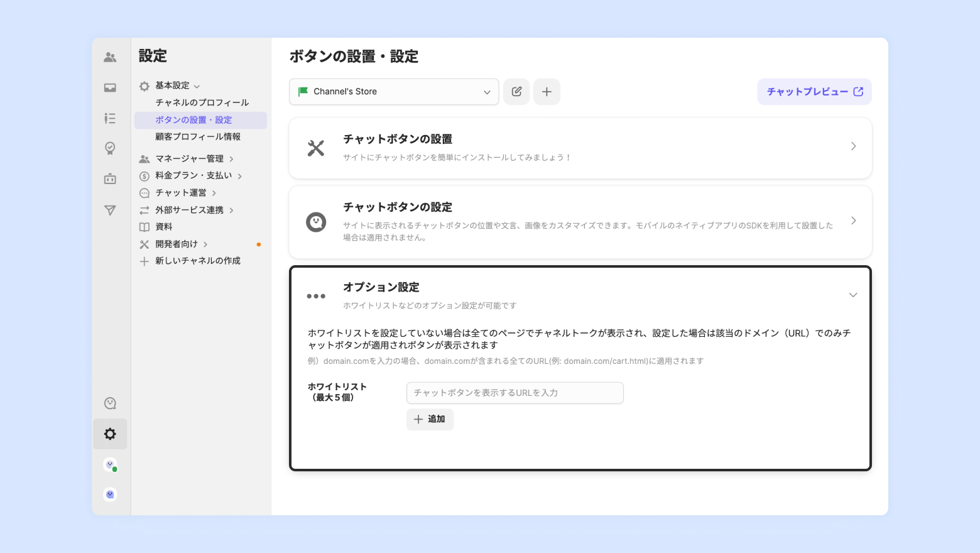
Task: Click the gear icon beside 基本設定
Action: pyautogui.click(x=144, y=86)
